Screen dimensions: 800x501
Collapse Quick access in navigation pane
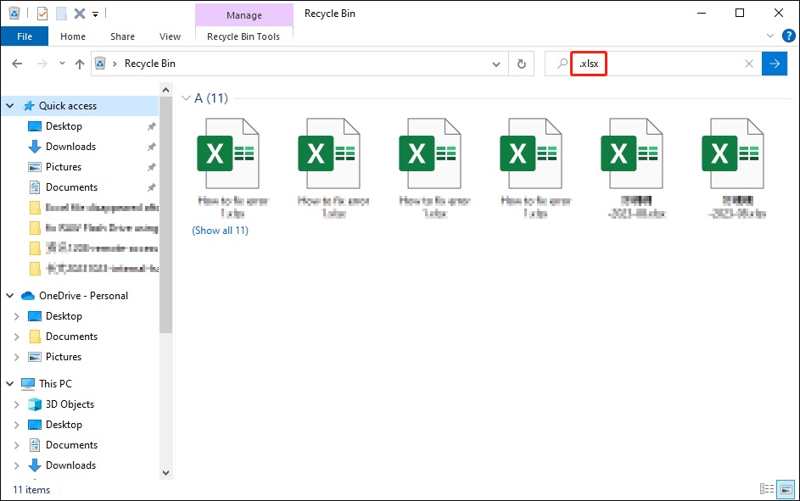click(10, 106)
